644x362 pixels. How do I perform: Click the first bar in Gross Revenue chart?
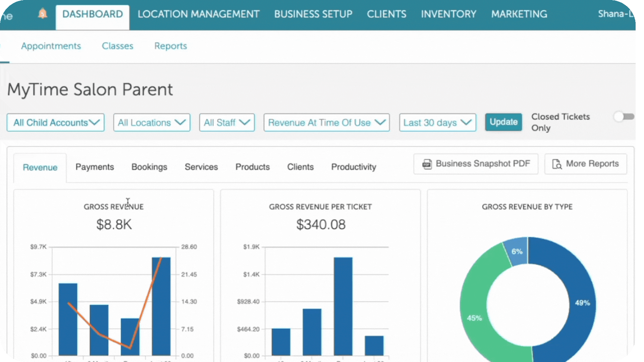(68, 319)
